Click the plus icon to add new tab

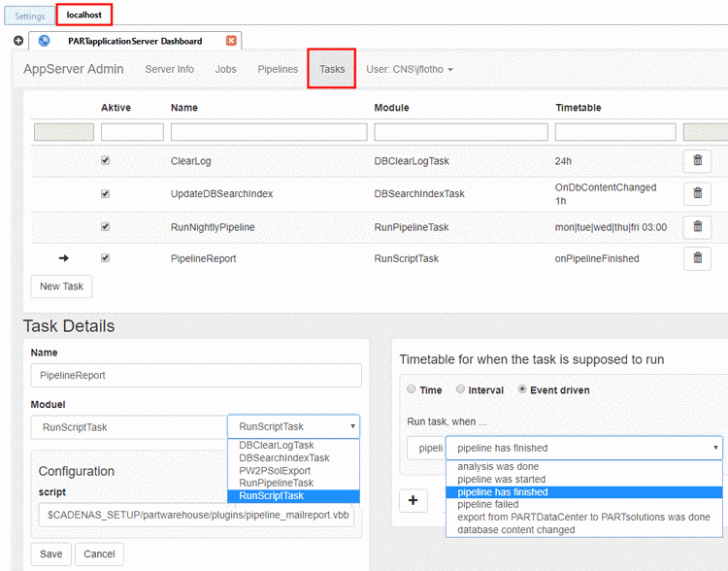coord(18,41)
